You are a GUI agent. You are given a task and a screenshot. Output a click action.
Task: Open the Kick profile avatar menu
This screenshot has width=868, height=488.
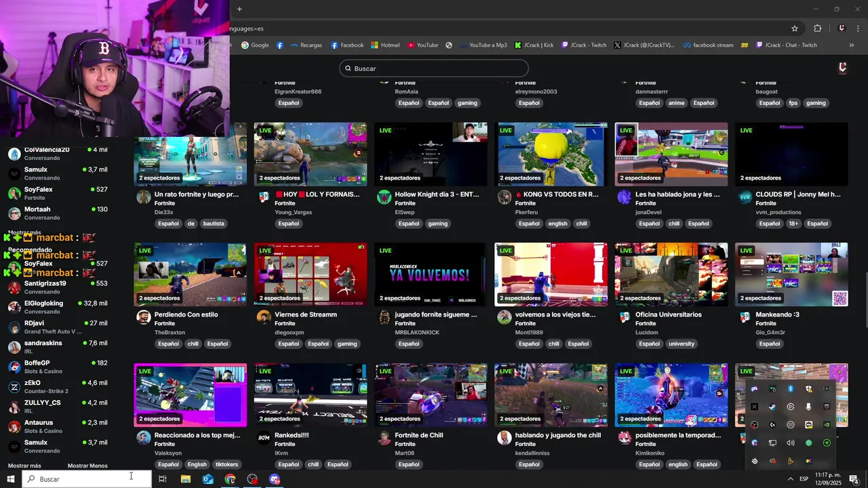[x=842, y=68]
